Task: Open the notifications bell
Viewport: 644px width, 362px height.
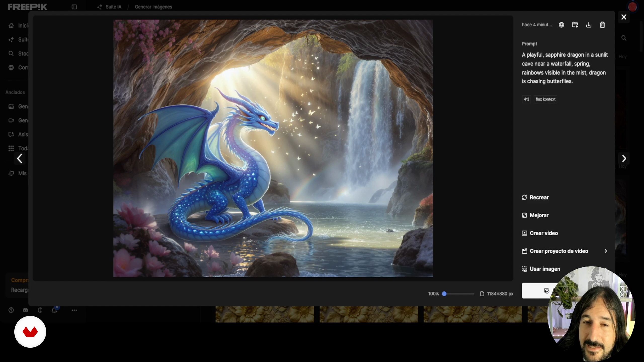Action: point(54,310)
